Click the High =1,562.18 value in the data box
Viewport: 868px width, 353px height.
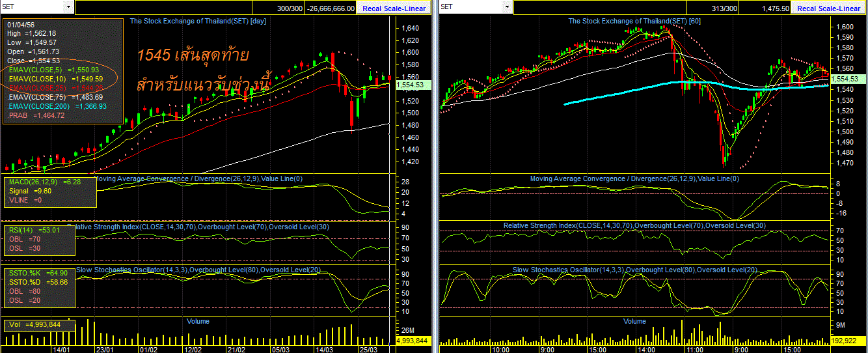point(32,33)
